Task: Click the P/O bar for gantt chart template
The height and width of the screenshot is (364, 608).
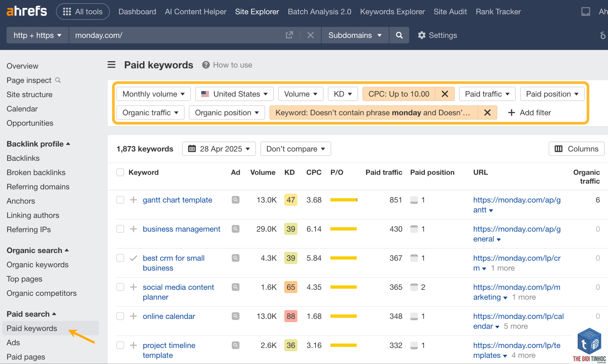Action: click(344, 200)
